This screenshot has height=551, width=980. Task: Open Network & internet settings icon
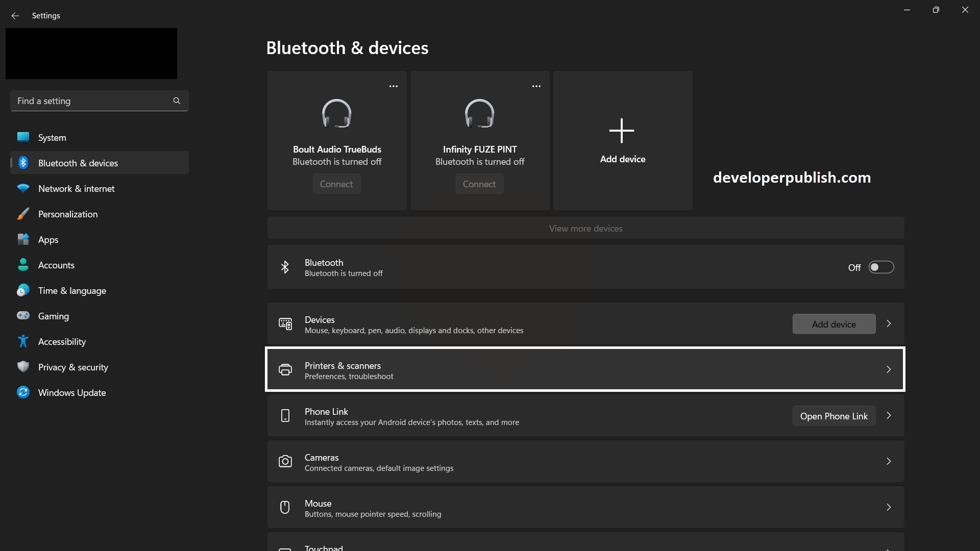23,188
